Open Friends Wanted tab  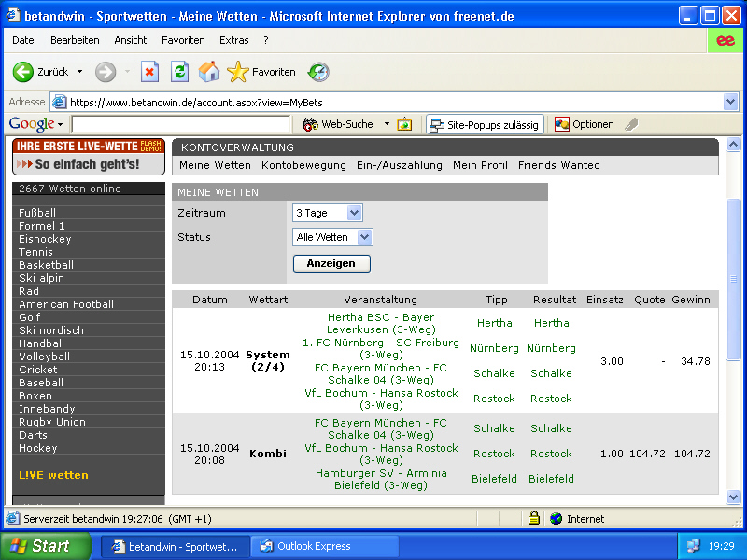point(558,165)
